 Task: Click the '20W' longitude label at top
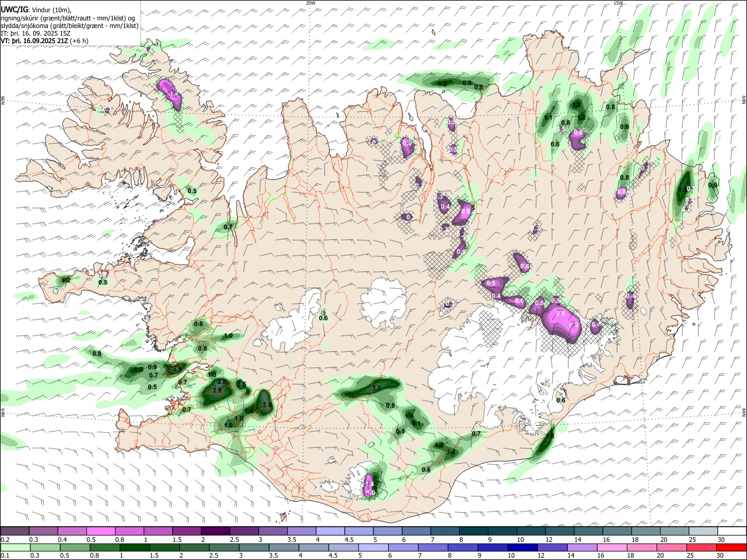pyautogui.click(x=310, y=3)
